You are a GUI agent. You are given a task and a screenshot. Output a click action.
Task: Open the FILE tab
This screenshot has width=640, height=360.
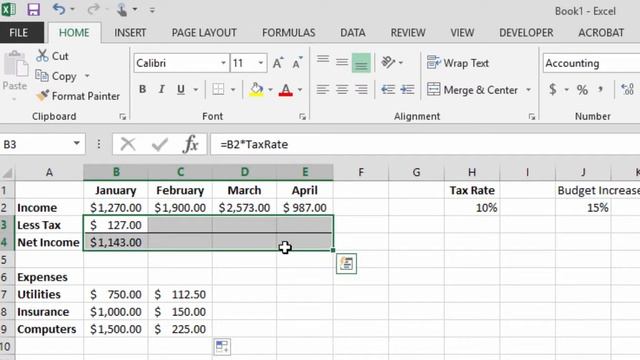point(19,33)
